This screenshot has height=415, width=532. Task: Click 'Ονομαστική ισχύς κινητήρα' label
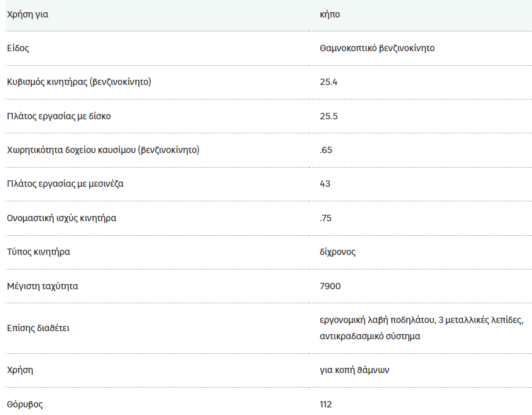pos(62,218)
